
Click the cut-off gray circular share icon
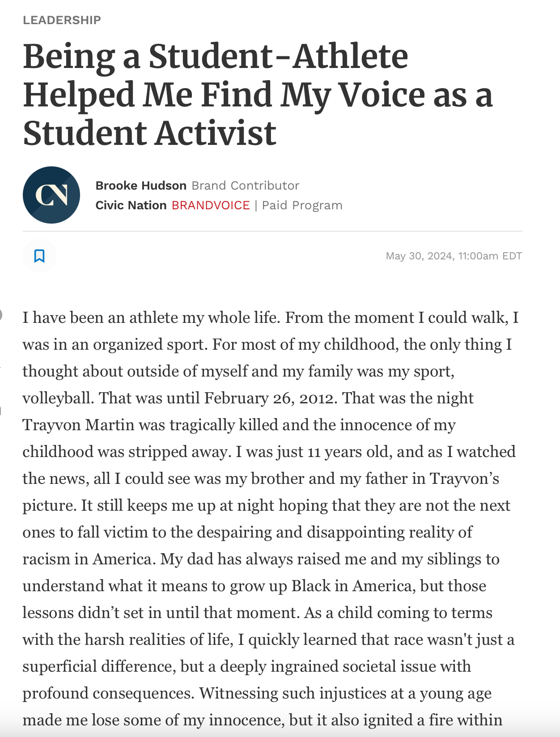[x=1, y=314]
